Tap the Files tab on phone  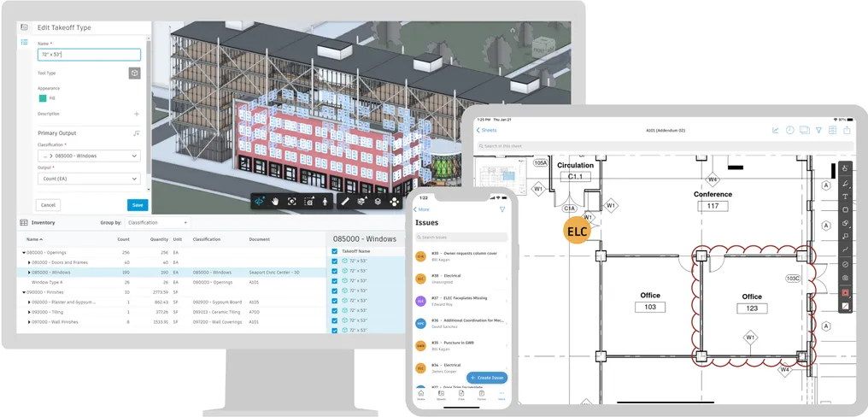click(x=461, y=396)
